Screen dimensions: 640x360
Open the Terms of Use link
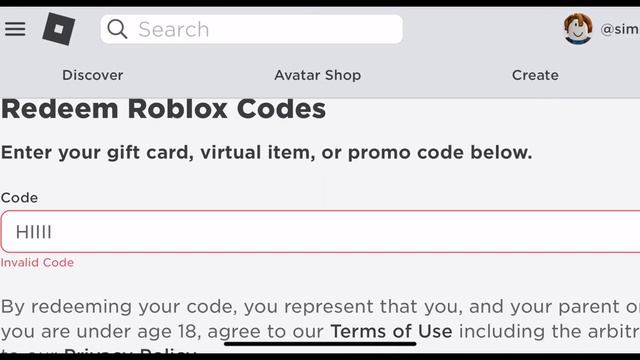[x=391, y=331]
